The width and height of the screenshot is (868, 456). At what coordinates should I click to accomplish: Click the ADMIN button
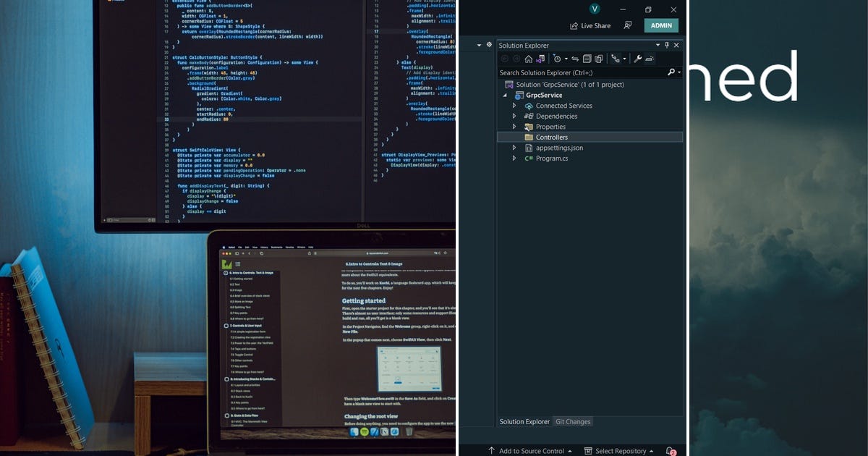[x=661, y=25]
